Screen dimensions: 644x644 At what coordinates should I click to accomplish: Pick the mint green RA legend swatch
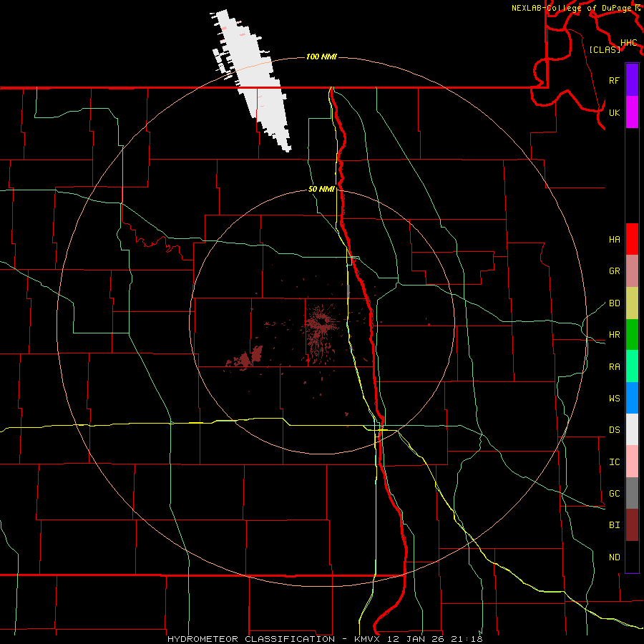click(x=632, y=366)
